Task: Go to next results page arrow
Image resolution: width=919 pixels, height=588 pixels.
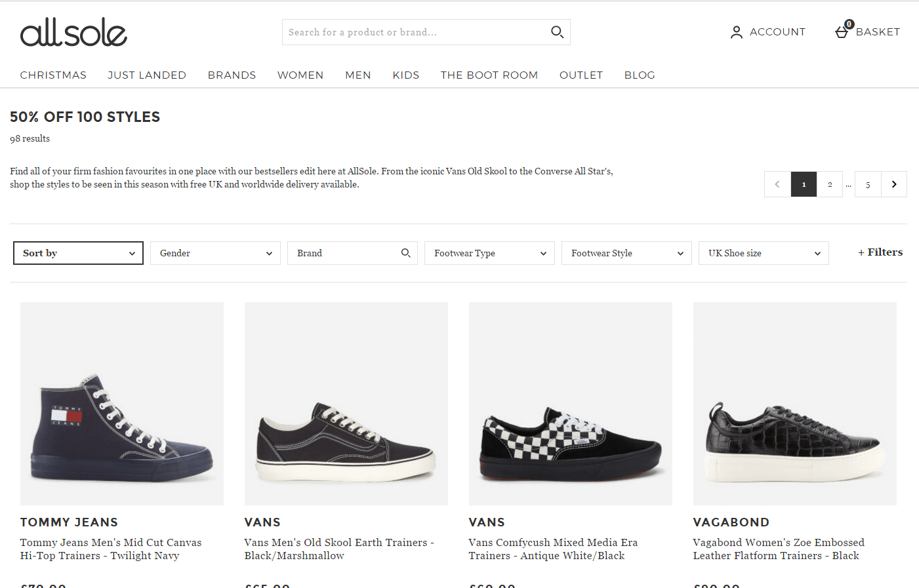Action: [x=894, y=184]
